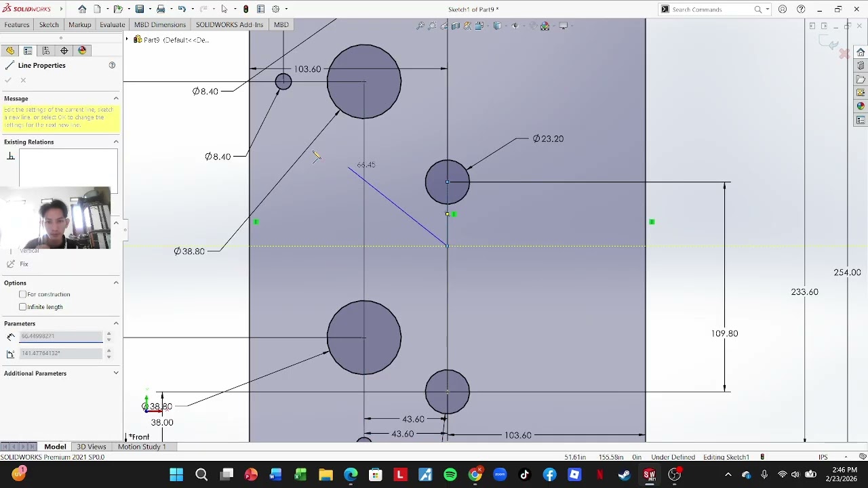
Task: Open the Options gear icon
Action: coord(276,9)
